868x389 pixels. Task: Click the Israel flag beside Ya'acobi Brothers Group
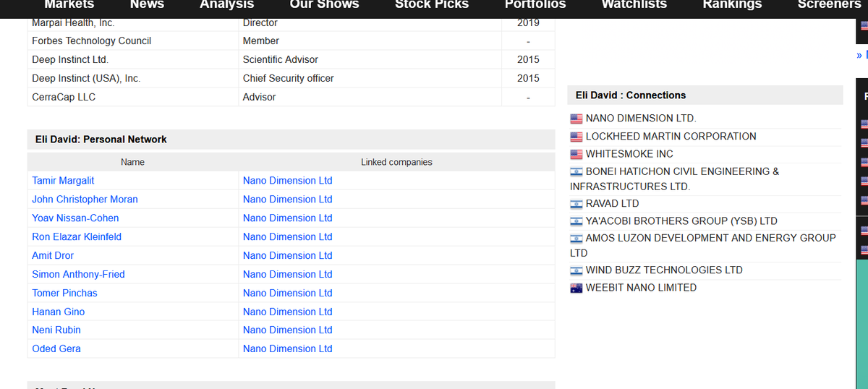point(576,221)
